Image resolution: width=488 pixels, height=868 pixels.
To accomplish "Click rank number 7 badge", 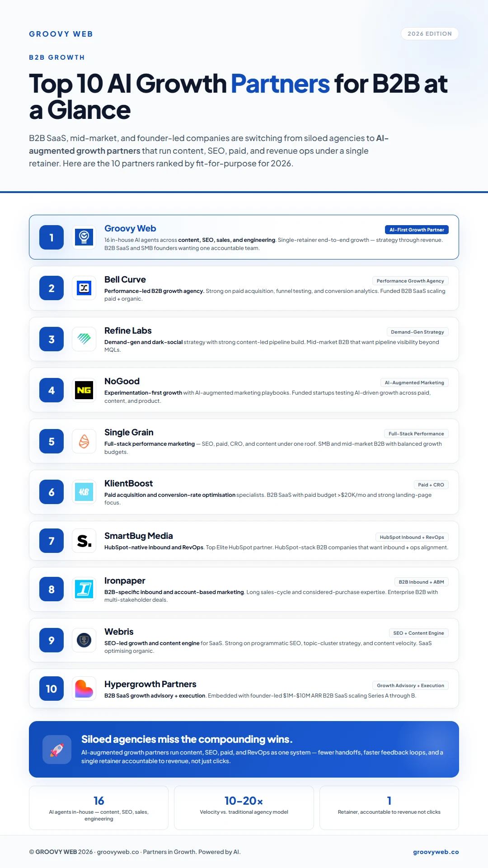I will tap(52, 541).
